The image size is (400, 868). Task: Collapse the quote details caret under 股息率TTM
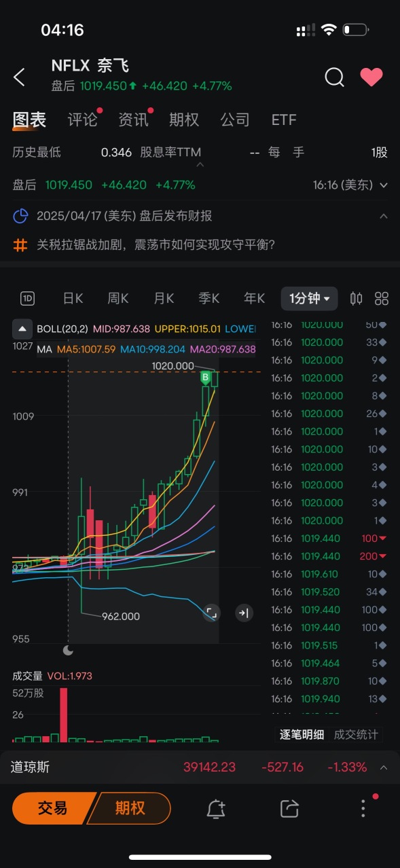pos(200,164)
